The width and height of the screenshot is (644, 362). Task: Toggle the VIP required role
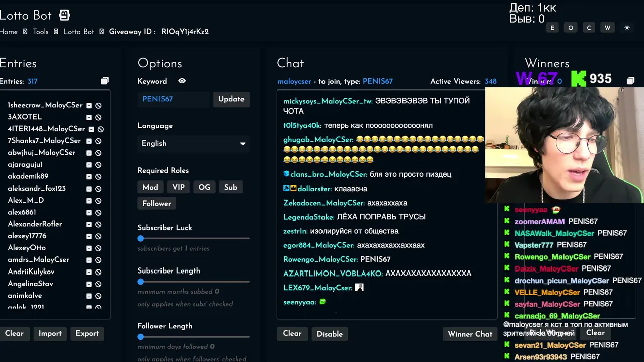point(179,187)
